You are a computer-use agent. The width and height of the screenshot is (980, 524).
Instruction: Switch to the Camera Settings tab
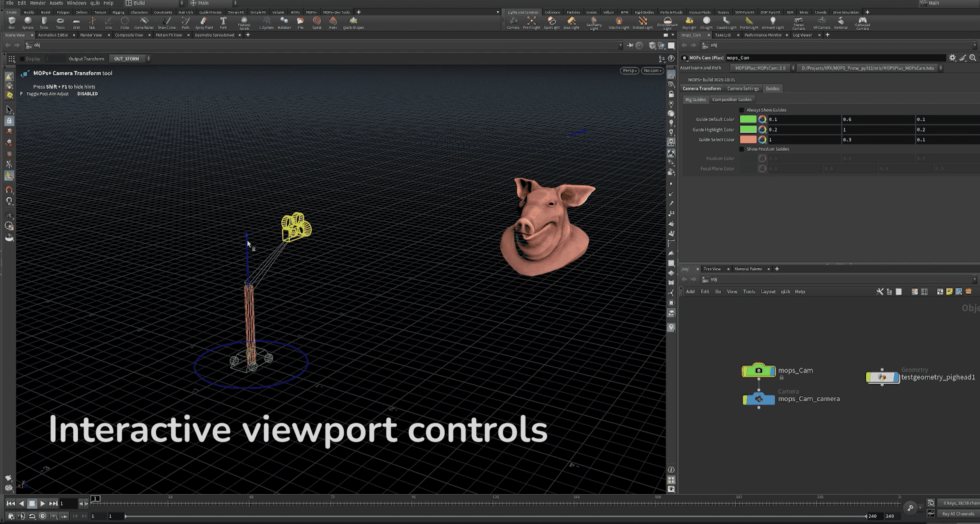click(743, 89)
